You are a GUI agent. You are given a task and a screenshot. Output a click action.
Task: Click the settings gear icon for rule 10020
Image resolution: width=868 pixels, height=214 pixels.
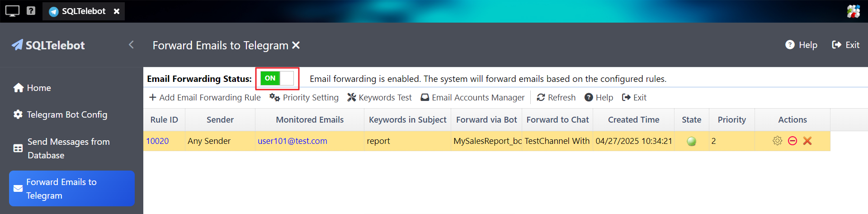point(777,141)
